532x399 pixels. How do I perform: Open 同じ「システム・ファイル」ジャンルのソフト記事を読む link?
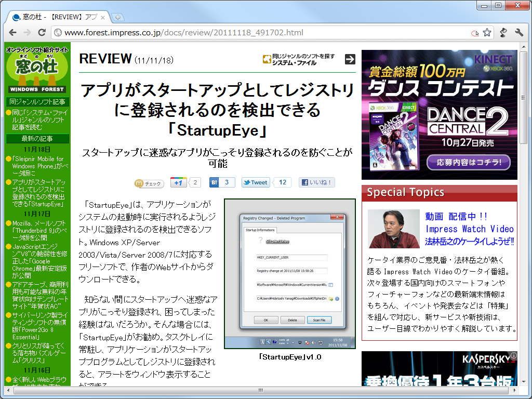coord(39,120)
